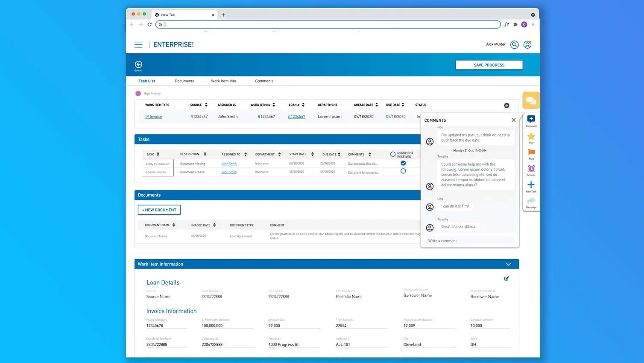The width and height of the screenshot is (644, 363).
Task: Switch to the Work Item Info tab
Action: click(223, 81)
